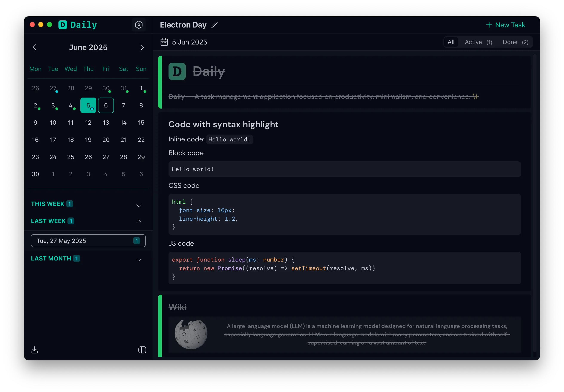
Task: Select June 12 in the calendar
Action: click(x=88, y=122)
